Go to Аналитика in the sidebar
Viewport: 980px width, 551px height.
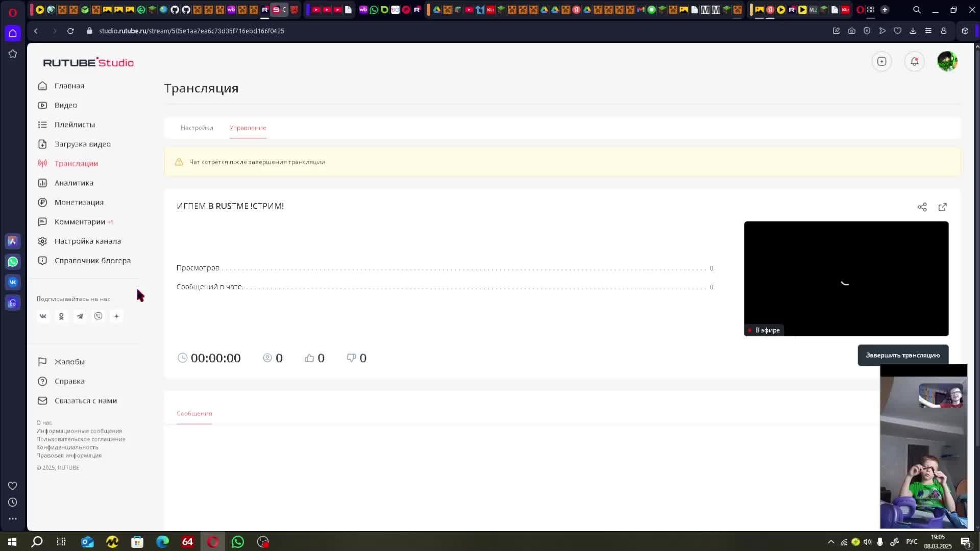[73, 183]
